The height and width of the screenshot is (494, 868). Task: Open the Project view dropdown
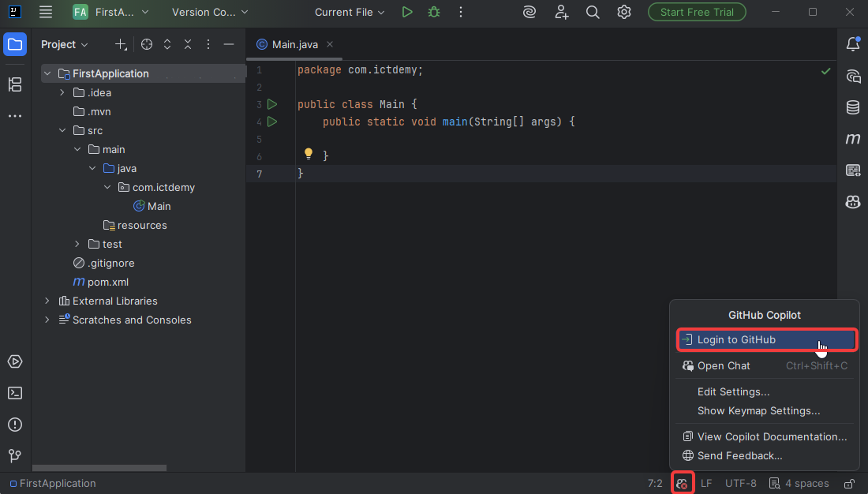tap(64, 44)
